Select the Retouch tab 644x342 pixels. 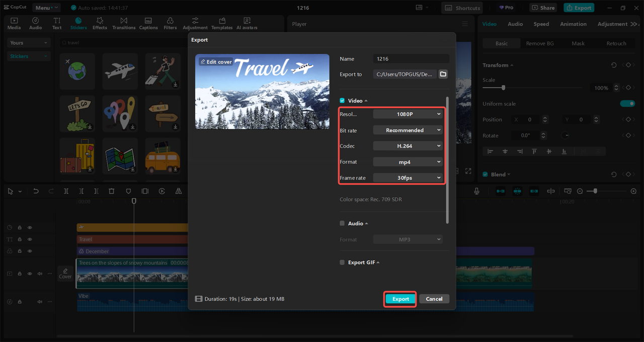[616, 43]
